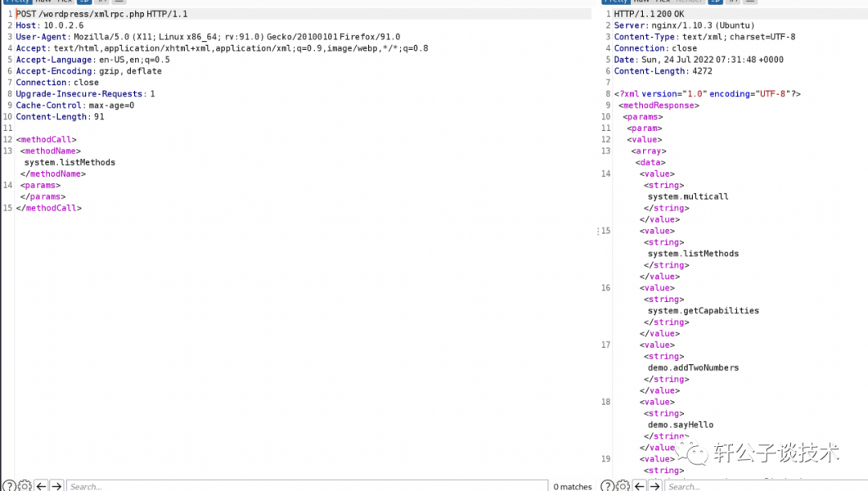
Task: Open response search settings gear
Action: point(623,486)
